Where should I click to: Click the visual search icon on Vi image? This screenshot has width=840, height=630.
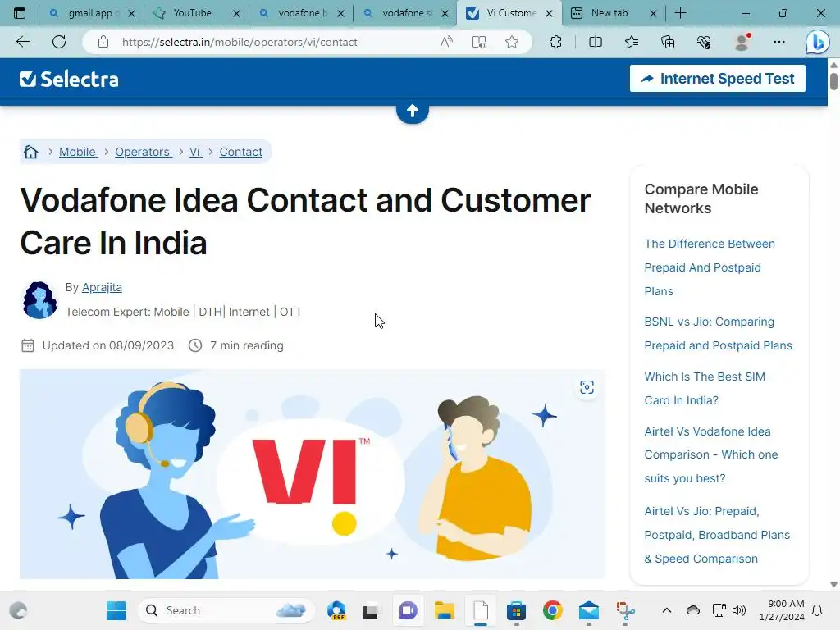[587, 387]
